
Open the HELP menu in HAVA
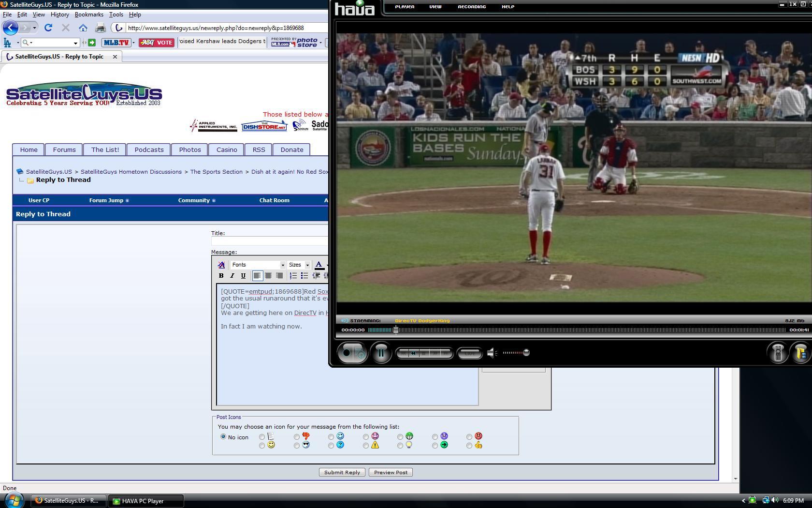point(508,7)
